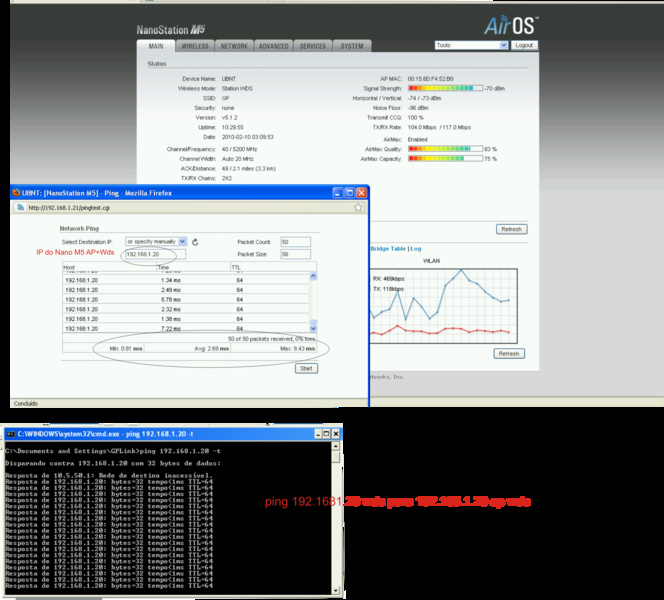Close the Firefox Ping window

tap(361, 193)
